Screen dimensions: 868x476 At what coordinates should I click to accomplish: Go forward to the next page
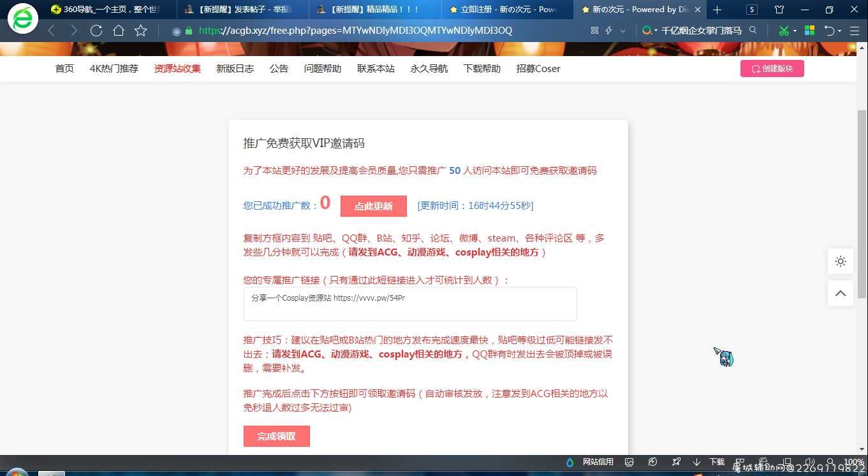point(74,31)
